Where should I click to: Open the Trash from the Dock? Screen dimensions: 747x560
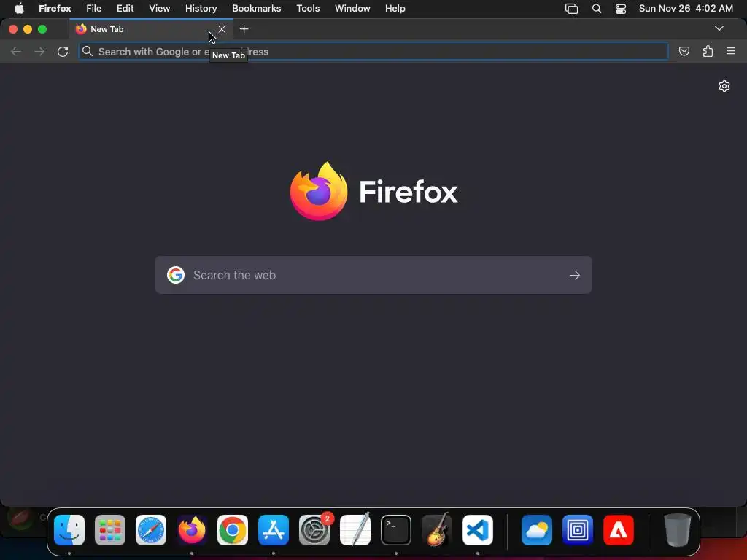(678, 530)
